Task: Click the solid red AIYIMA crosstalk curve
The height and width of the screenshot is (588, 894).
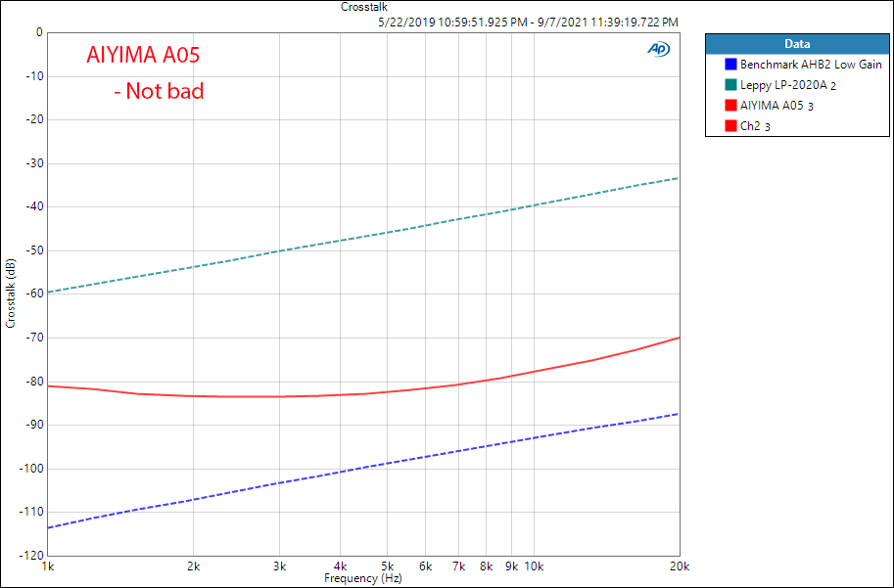Action: click(x=363, y=391)
